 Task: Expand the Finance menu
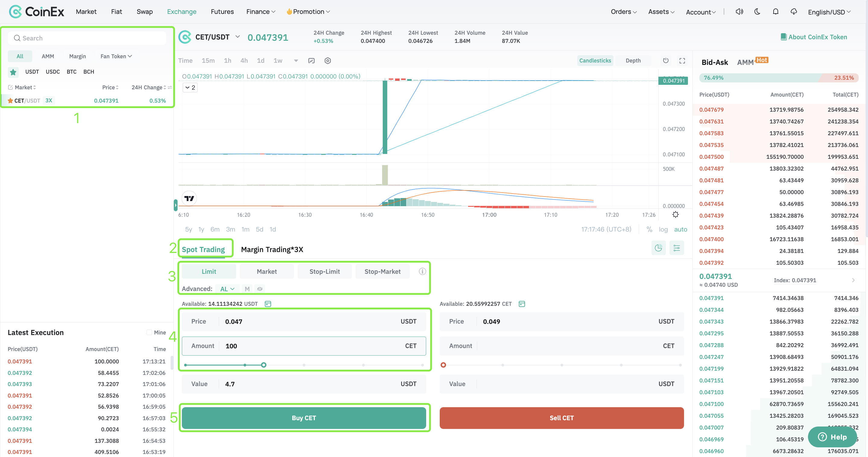[x=261, y=12]
